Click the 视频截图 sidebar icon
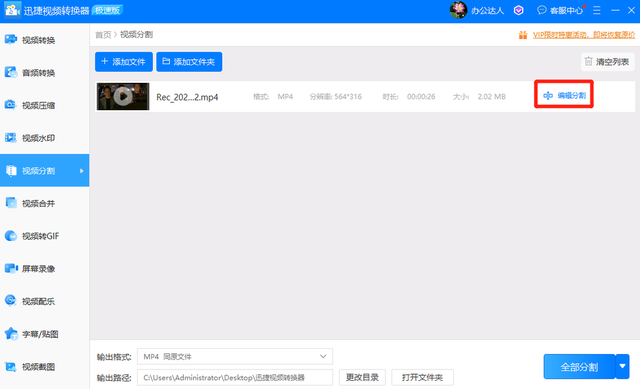640x389 pixels. [x=11, y=367]
